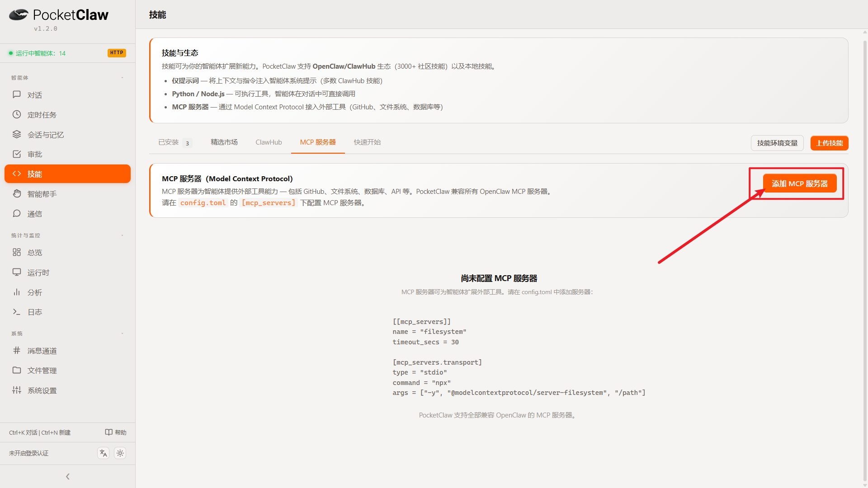Click the Ctrl+K 对话 | Ctrl+N 新建 shortcut hint

40,432
